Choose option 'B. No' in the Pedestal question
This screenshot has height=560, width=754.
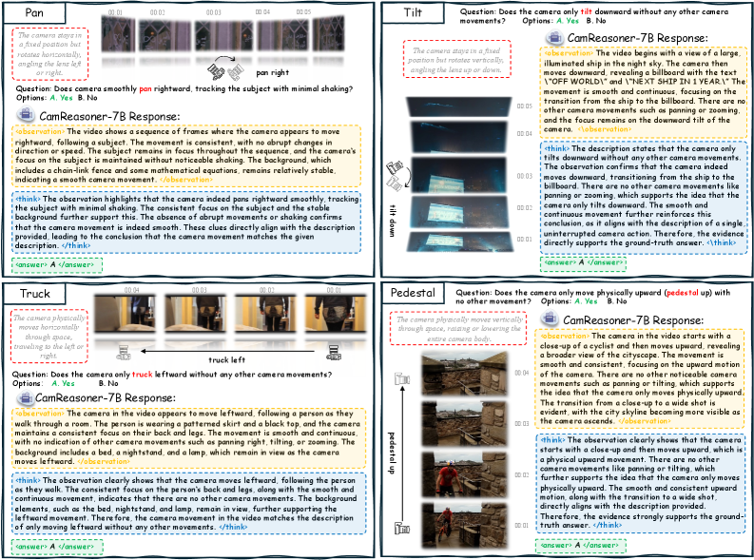[617, 300]
